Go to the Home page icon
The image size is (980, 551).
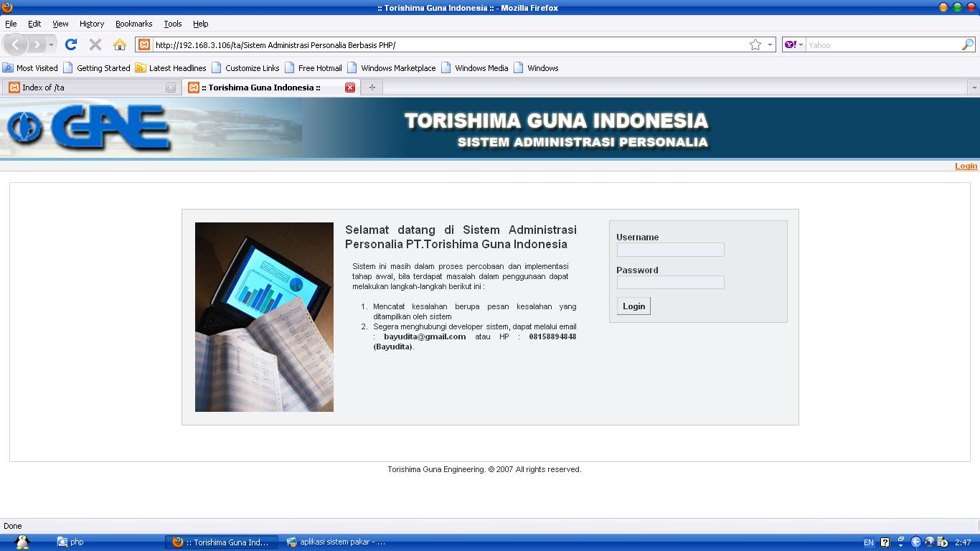[x=119, y=44]
